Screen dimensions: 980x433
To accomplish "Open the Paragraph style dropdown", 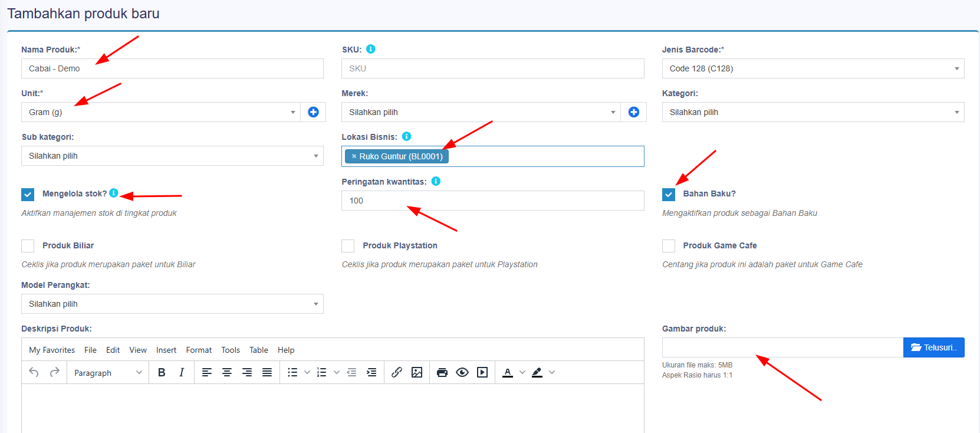I will (x=108, y=373).
